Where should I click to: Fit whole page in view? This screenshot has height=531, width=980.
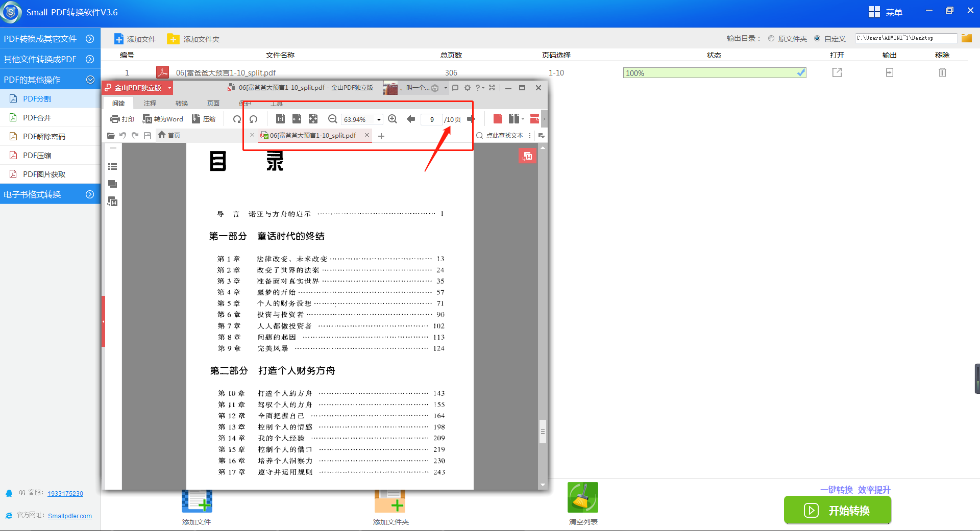click(313, 119)
